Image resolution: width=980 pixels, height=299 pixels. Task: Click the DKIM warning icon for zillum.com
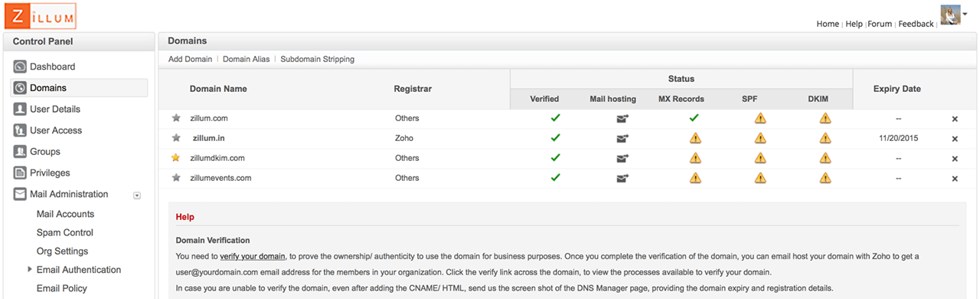[x=825, y=118]
